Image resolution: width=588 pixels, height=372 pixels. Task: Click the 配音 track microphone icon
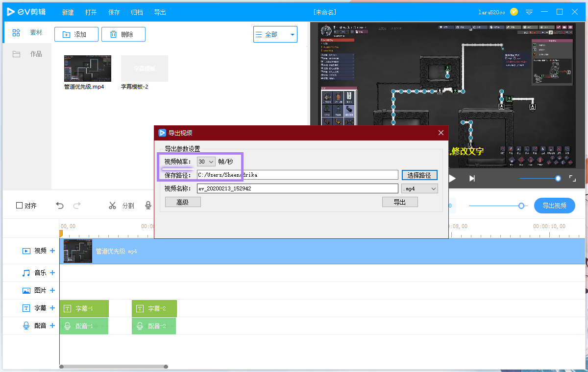pyautogui.click(x=26, y=325)
